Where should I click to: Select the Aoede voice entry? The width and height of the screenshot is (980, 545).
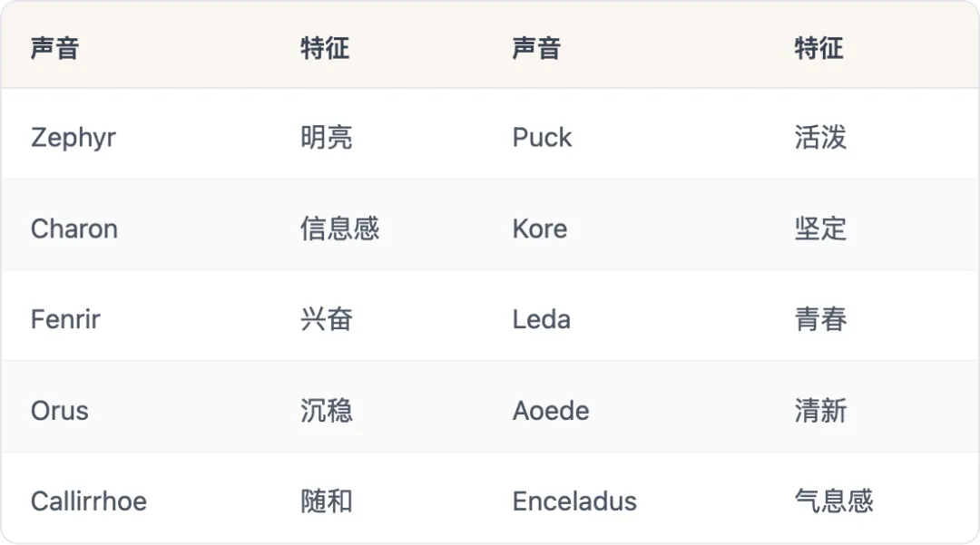(x=551, y=411)
